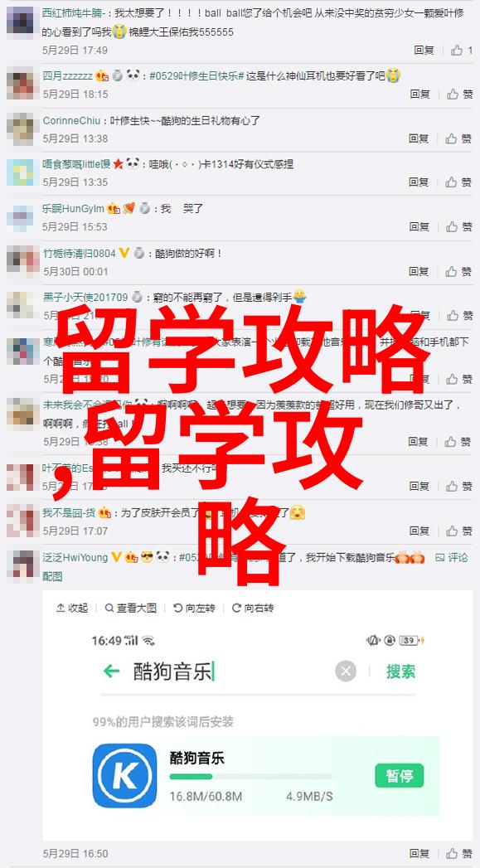Viewport: 480px width, 868px height.
Task: Rotate image with 向左转
Action: click(194, 608)
